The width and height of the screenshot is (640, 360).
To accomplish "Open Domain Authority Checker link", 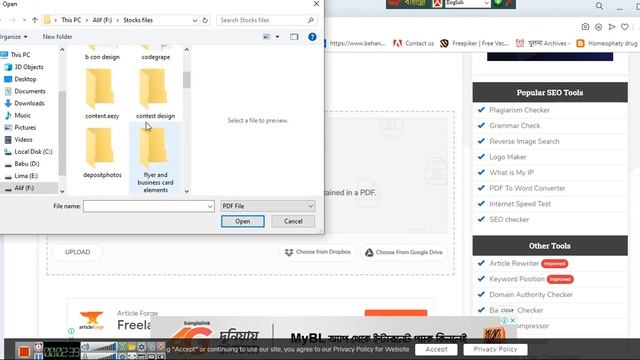I will tap(531, 294).
